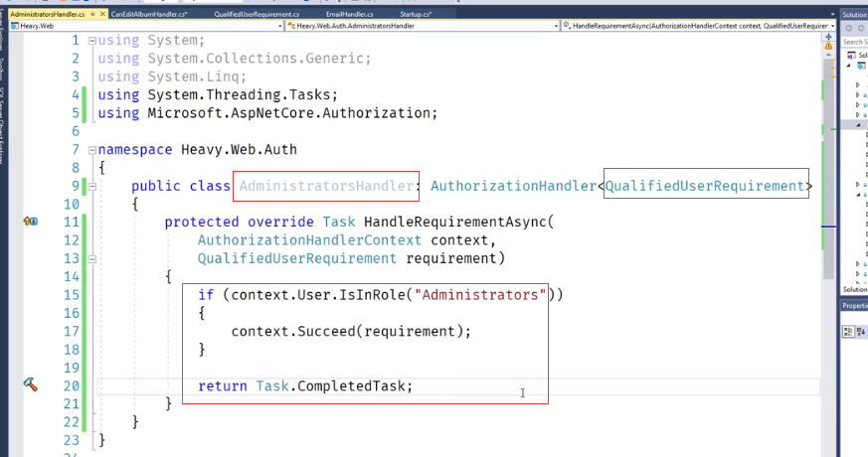Collapse the project node in Solution Explorer
This screenshot has height=457, width=868.
click(x=849, y=66)
